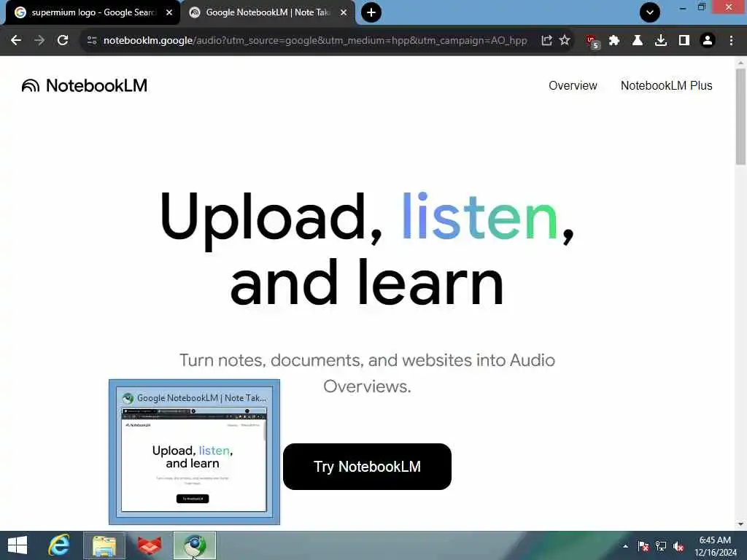Click the Supermium browser taskbar icon
This screenshot has height=560, width=747.
195,545
